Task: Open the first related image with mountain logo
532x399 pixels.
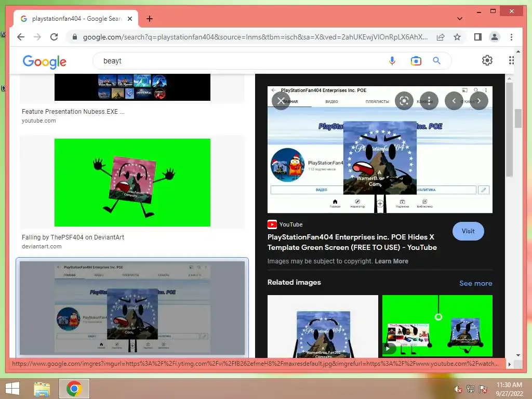Action: click(323, 326)
